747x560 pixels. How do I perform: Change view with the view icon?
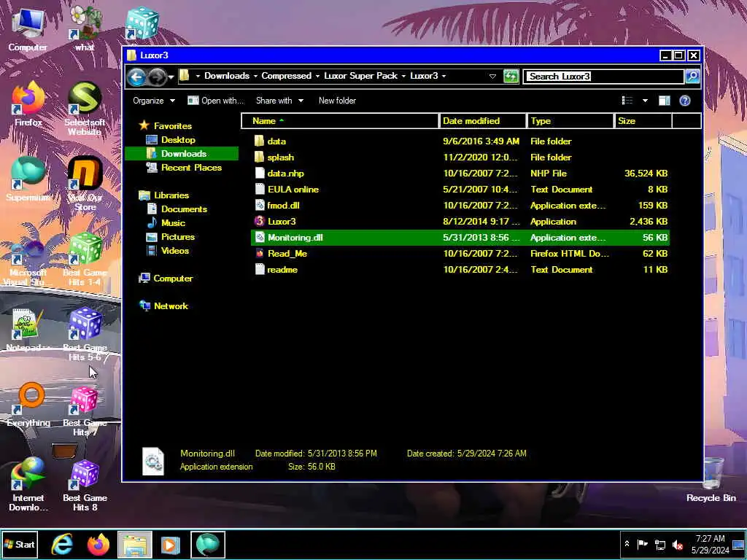[627, 101]
